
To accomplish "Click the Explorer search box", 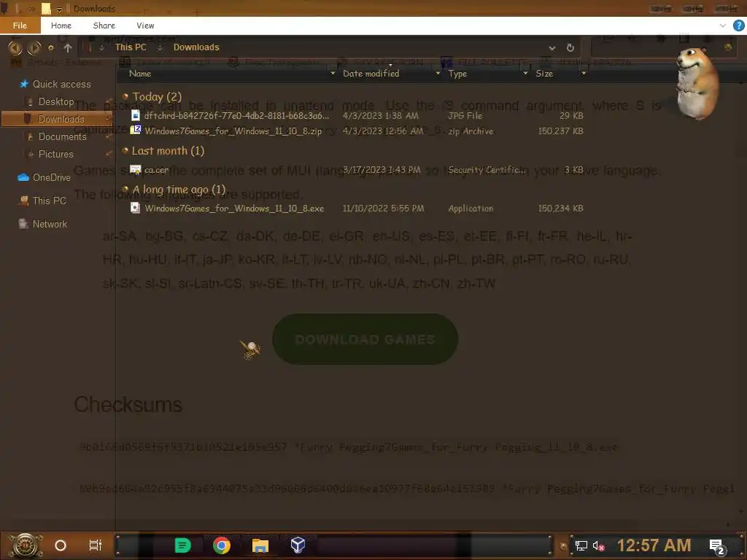I will (662, 47).
